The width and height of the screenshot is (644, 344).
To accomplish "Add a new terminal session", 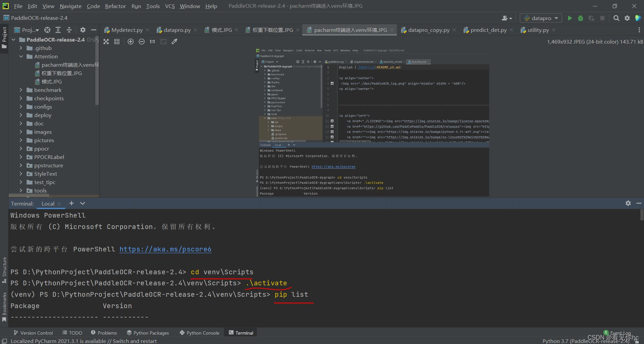I will [x=71, y=203].
